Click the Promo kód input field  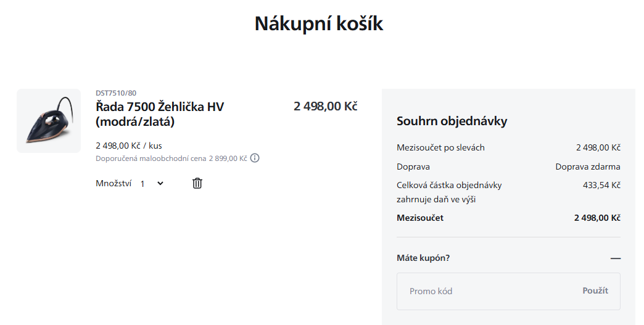(487, 291)
